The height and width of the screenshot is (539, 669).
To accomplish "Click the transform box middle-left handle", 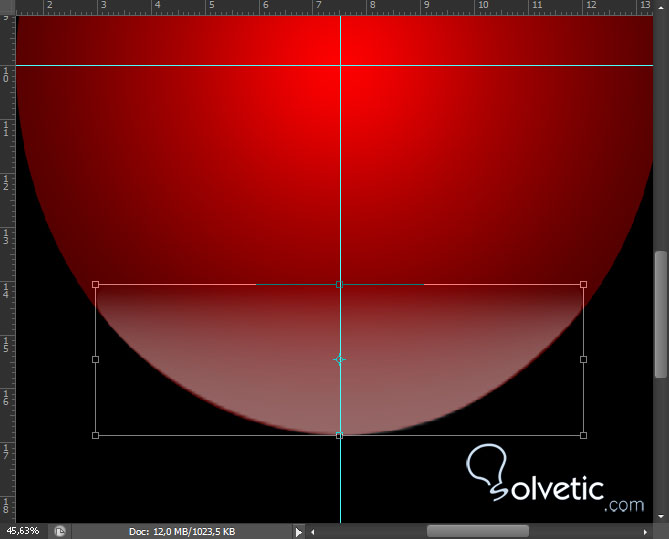I will [x=96, y=360].
